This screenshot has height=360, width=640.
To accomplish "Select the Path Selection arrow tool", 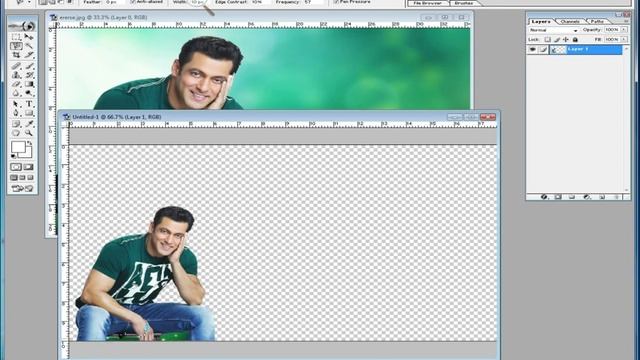I will [16, 103].
